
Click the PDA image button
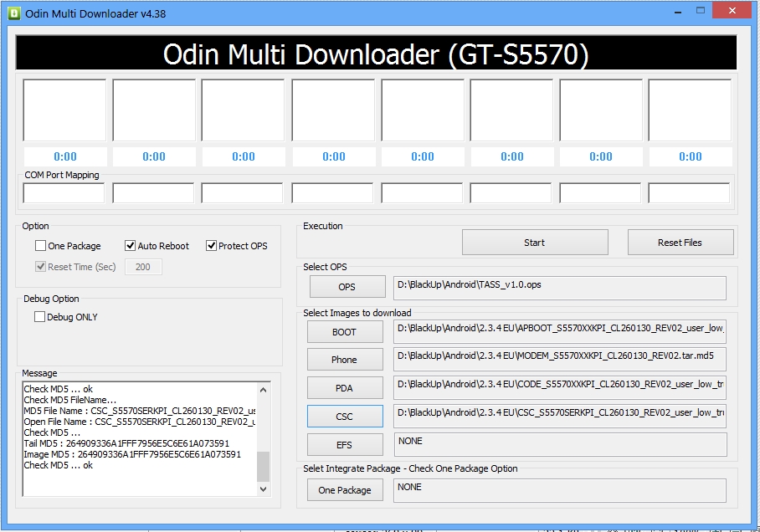pos(345,388)
